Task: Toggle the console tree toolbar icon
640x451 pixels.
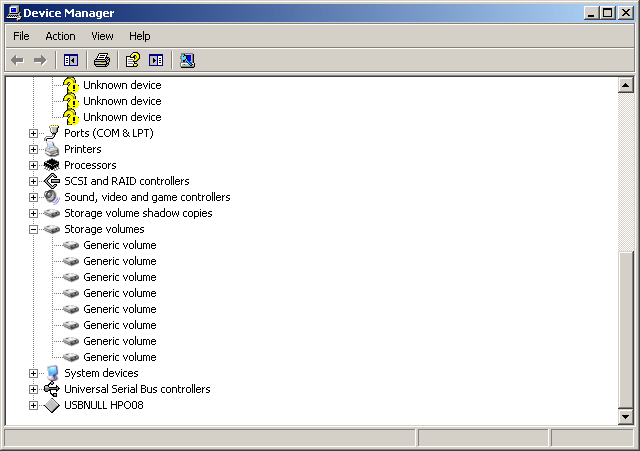Action: [71, 60]
